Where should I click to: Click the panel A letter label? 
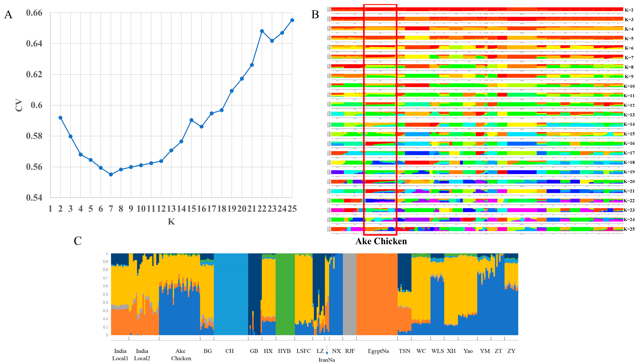(8, 15)
